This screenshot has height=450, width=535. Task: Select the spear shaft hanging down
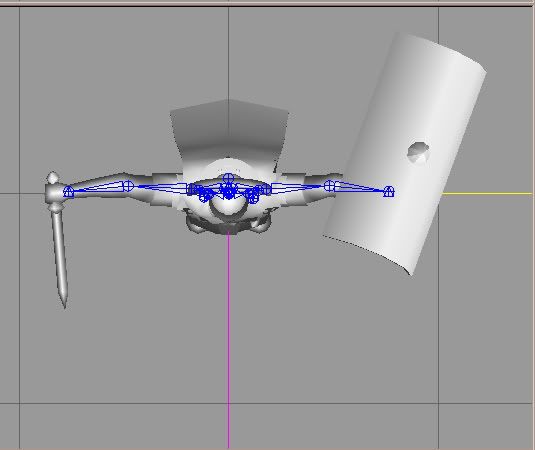click(x=60, y=258)
